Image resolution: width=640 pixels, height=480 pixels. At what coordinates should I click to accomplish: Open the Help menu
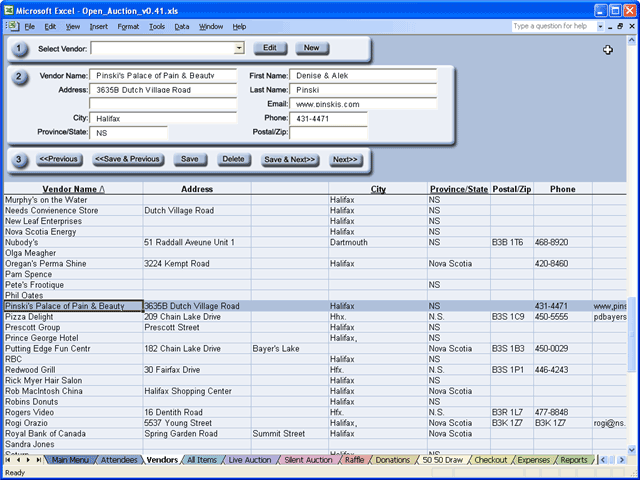pyautogui.click(x=239, y=27)
